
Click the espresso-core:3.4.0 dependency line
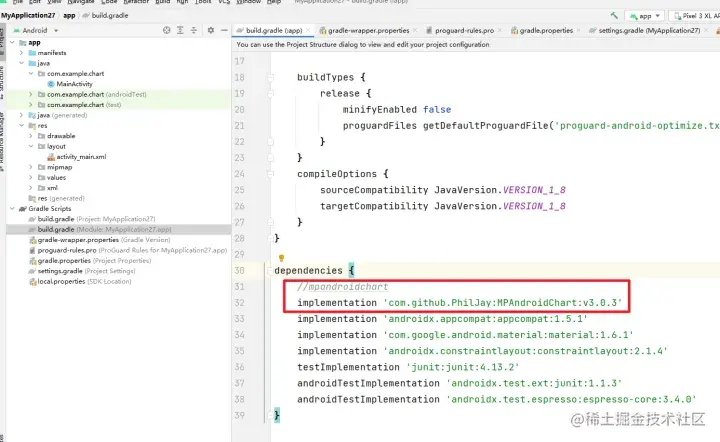(496, 399)
